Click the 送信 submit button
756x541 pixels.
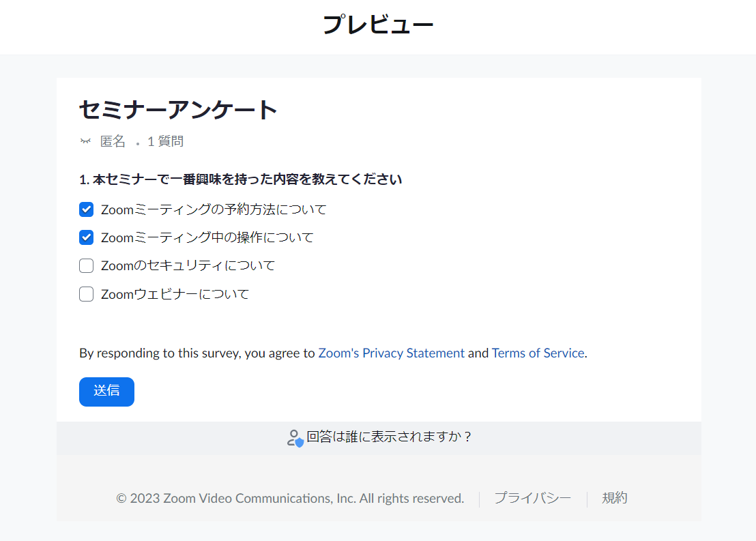(x=106, y=392)
